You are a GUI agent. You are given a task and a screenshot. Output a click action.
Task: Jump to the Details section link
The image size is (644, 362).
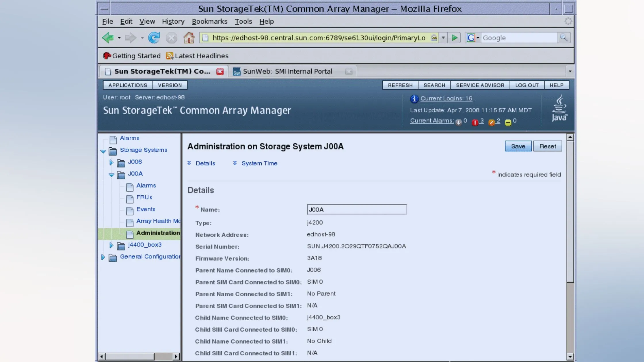[205, 163]
